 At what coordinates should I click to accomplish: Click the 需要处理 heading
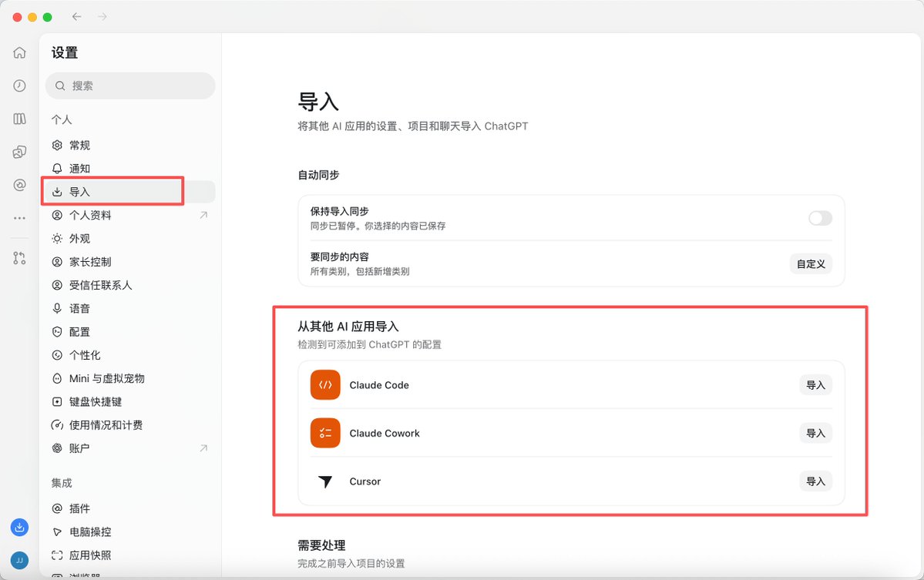point(322,545)
